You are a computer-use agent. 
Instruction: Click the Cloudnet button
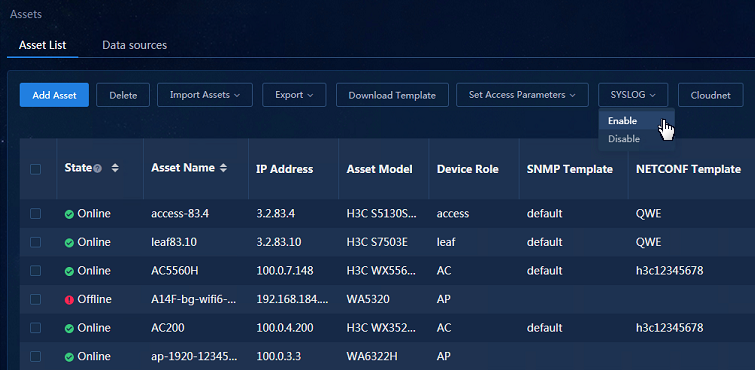[711, 95]
